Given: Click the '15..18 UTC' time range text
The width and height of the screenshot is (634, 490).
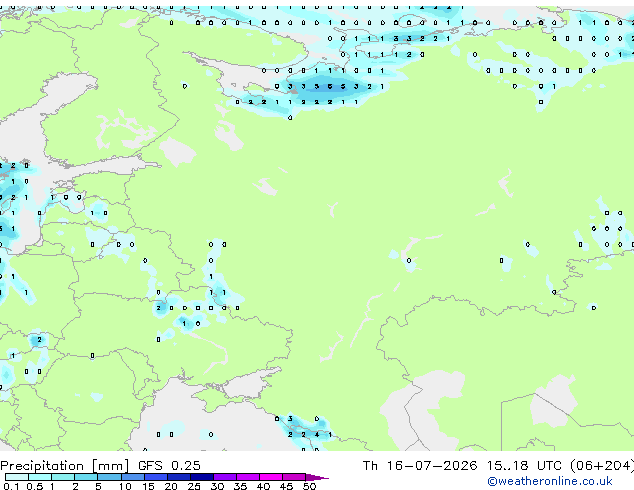Looking at the screenshot, I should [x=524, y=466].
